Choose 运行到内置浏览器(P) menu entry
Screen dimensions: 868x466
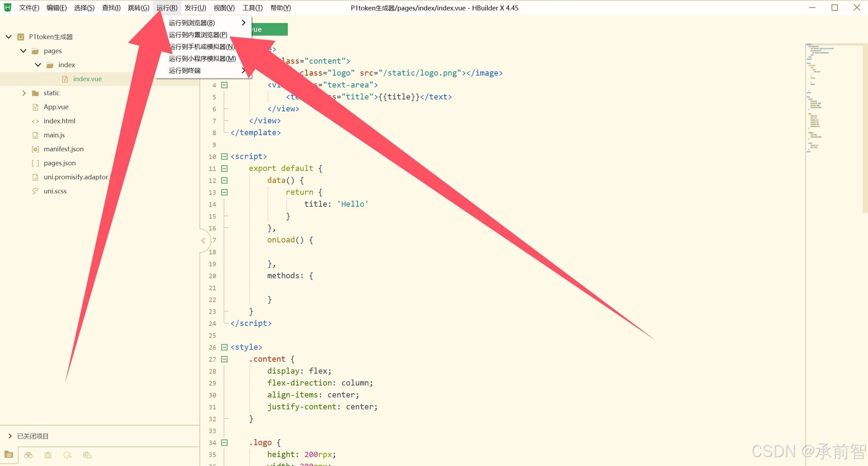tap(198, 35)
